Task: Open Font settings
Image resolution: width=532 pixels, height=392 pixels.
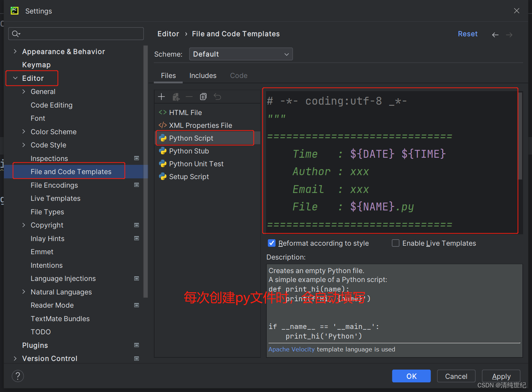Action: [38, 118]
